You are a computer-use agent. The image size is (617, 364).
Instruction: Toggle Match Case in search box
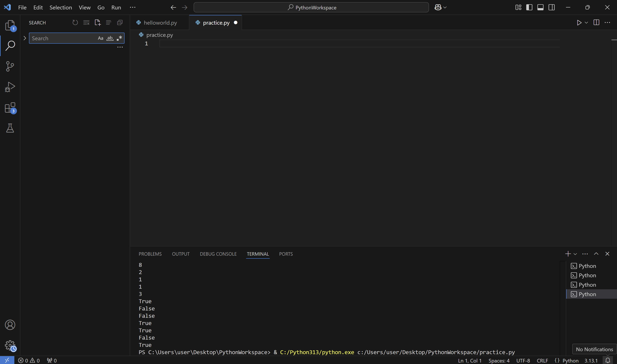point(100,38)
